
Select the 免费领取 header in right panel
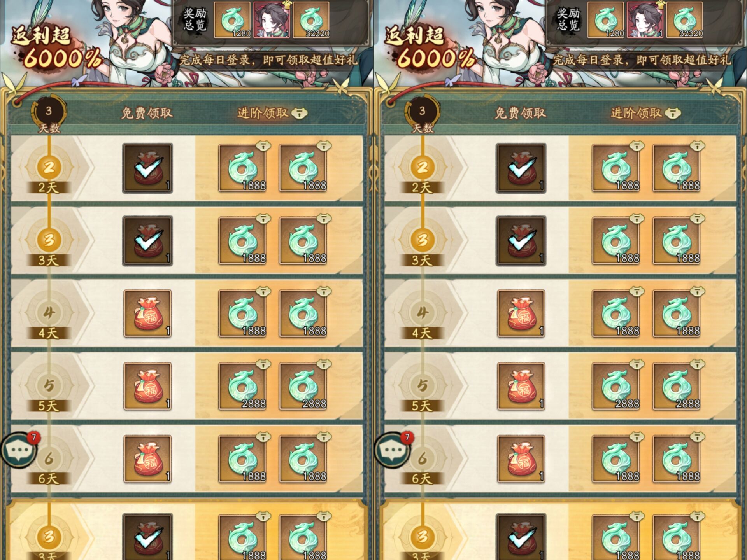(520, 113)
